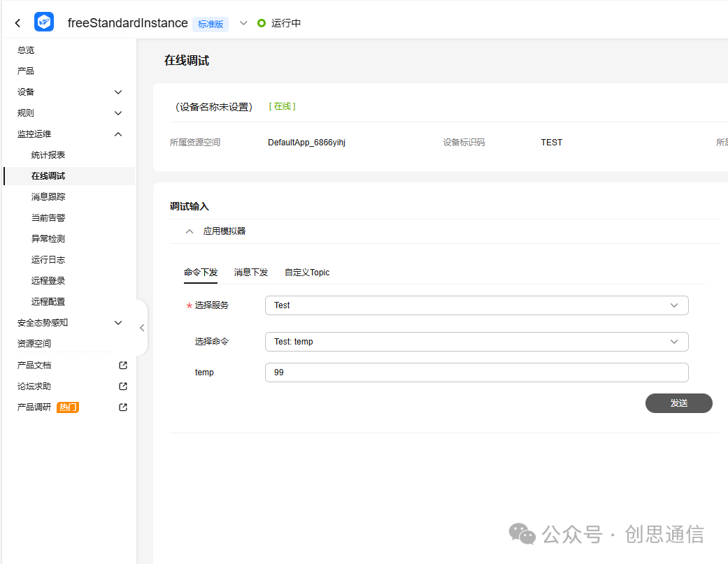Click the (设备名称未设置) device name text
Viewport: 728px width, 564px height.
213,107
